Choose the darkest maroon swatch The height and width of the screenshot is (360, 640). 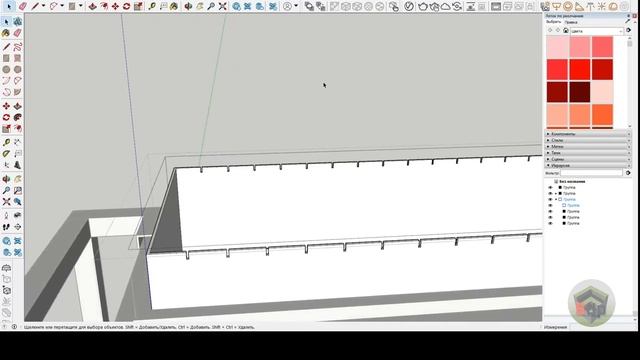pyautogui.click(x=580, y=92)
